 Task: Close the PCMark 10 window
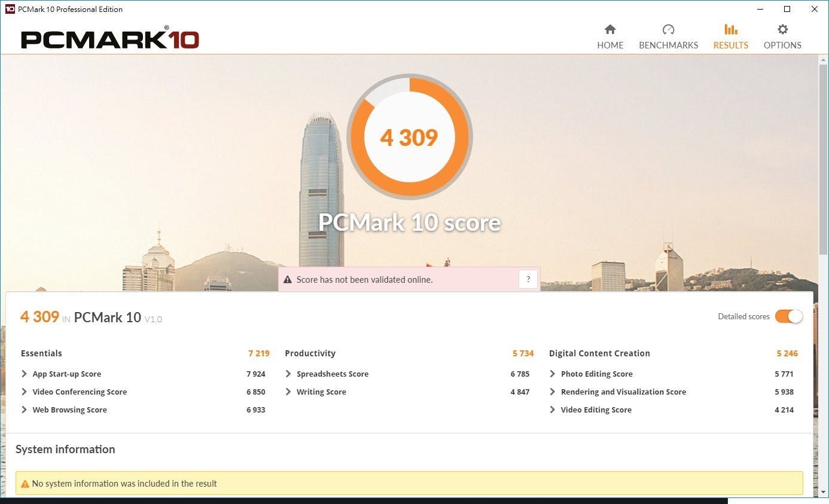815,9
